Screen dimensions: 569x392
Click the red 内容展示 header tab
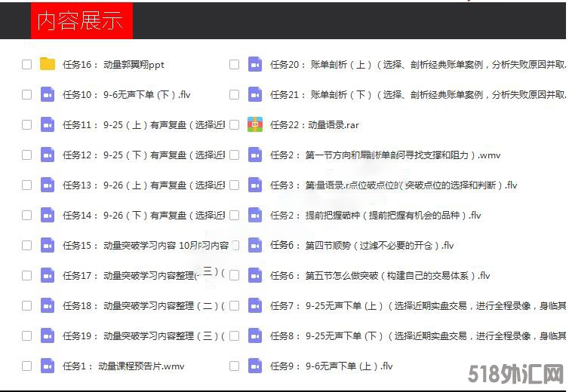point(82,20)
